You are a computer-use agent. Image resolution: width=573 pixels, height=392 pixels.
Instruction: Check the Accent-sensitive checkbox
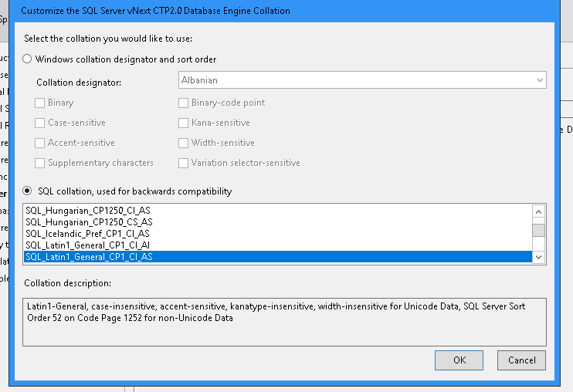click(x=39, y=143)
